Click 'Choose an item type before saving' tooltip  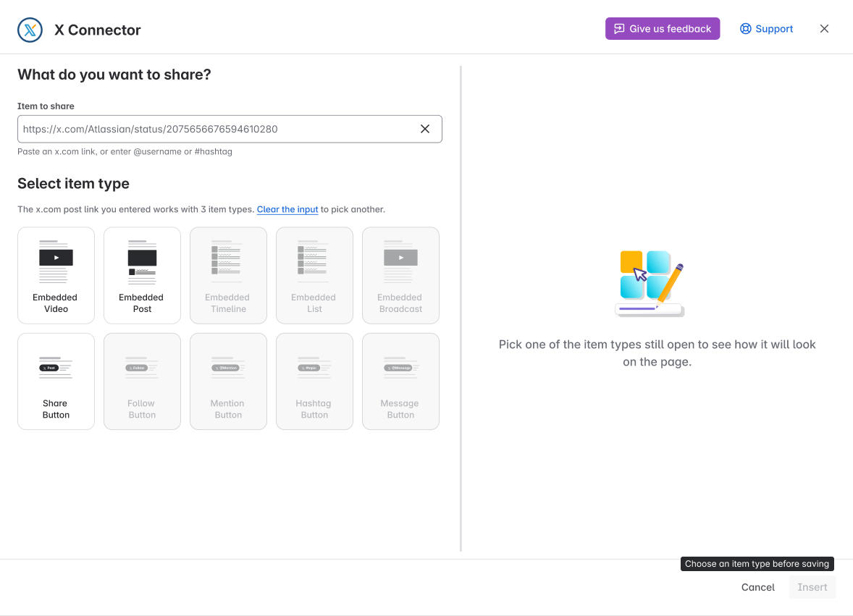[x=757, y=564]
